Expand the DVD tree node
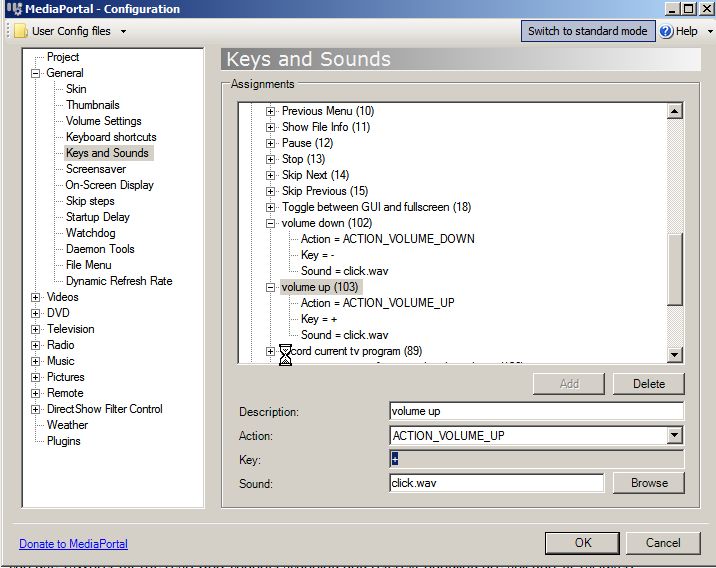 click(x=35, y=313)
